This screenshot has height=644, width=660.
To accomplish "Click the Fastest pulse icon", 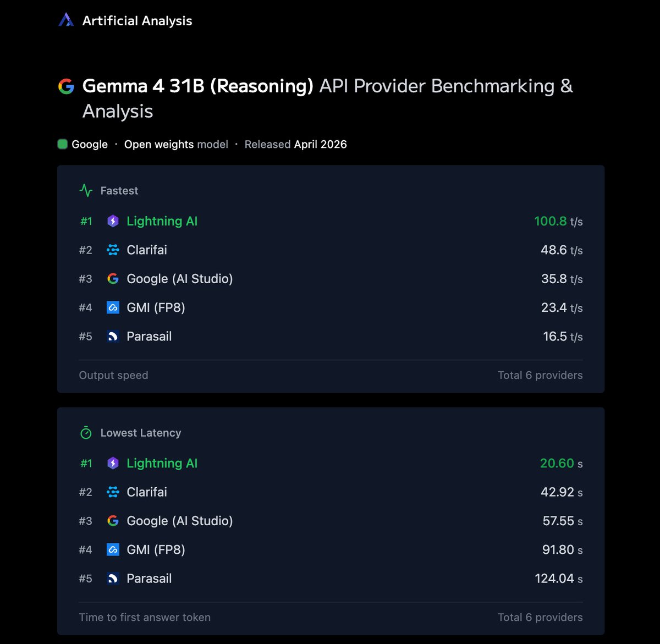I will click(x=86, y=191).
